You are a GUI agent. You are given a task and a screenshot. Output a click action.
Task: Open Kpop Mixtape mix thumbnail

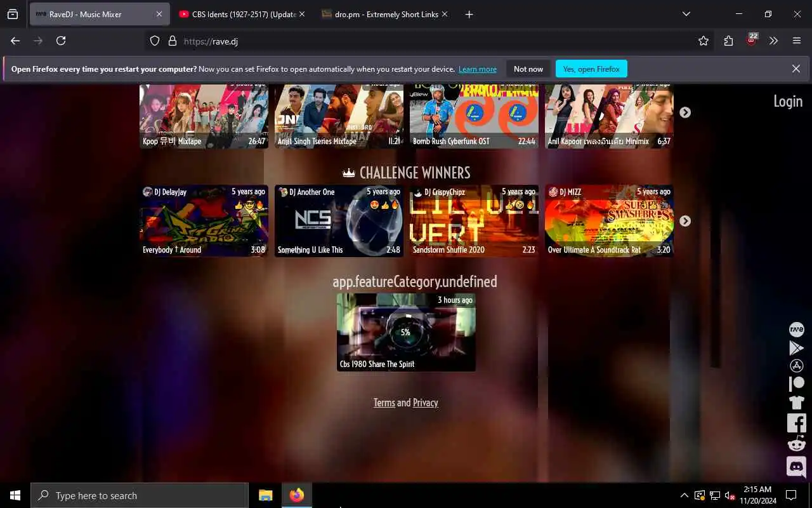pyautogui.click(x=204, y=116)
